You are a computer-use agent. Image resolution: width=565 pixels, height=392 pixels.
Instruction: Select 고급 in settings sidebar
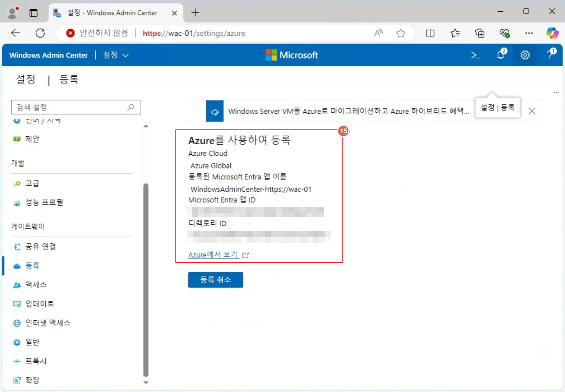point(32,183)
